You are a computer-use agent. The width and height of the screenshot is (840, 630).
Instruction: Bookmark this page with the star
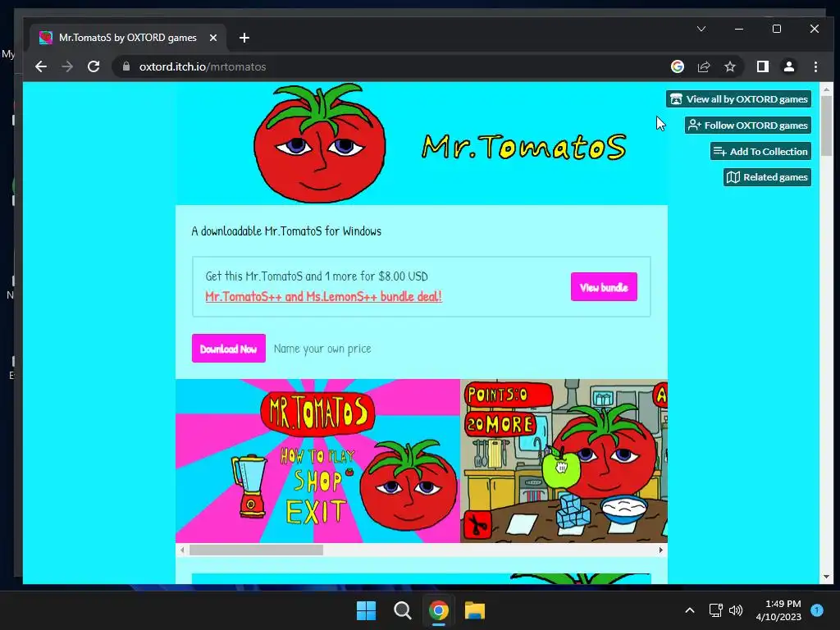(729, 66)
